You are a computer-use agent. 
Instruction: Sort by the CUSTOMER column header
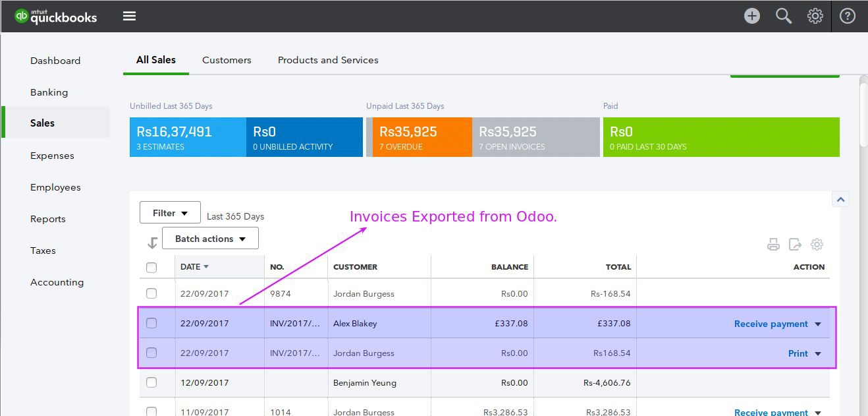[x=355, y=267]
